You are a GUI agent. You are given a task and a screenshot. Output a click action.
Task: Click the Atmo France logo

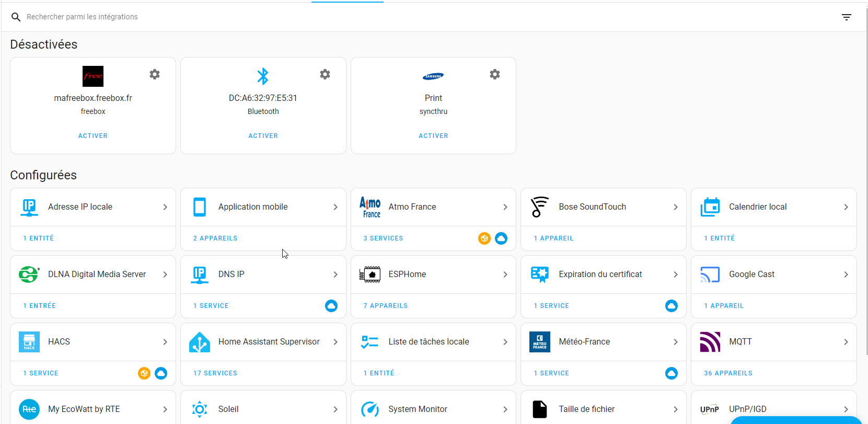[370, 207]
